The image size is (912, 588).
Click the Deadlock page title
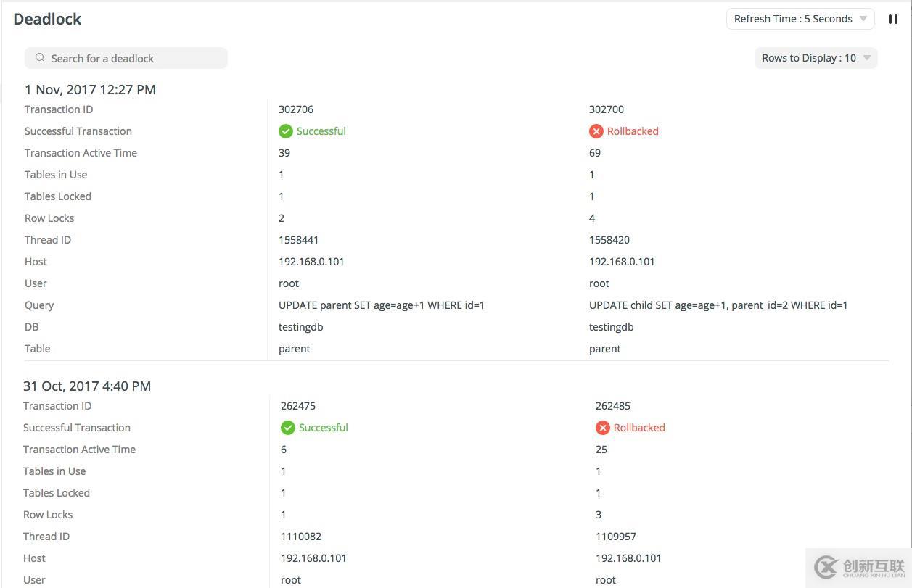pos(47,20)
